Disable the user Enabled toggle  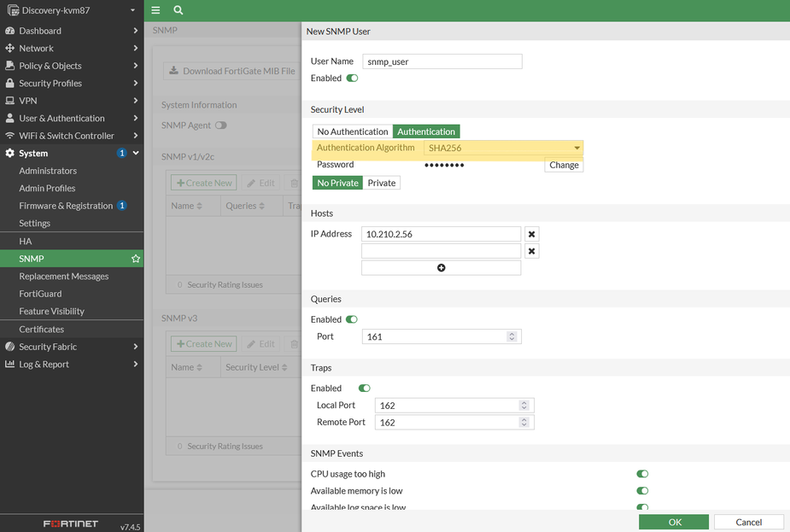pyautogui.click(x=352, y=79)
